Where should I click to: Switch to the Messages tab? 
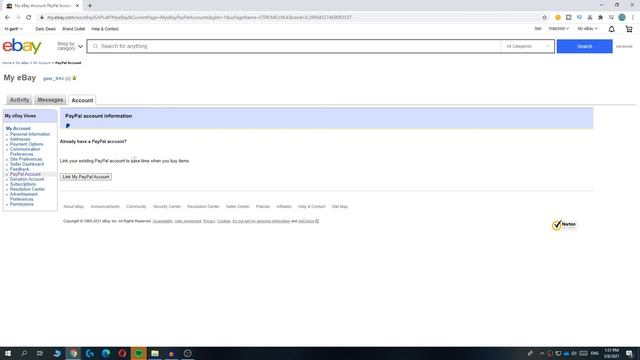(50, 100)
